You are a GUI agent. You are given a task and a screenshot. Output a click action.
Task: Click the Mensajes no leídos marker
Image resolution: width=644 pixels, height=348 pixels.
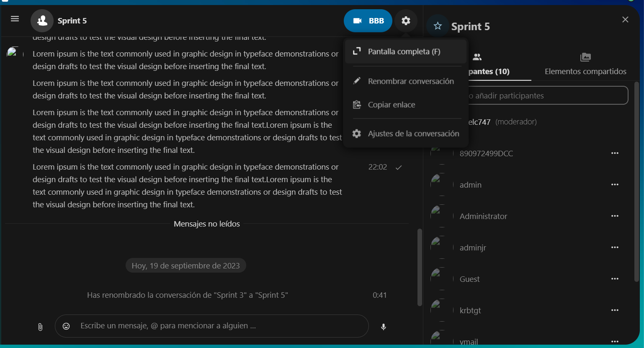coord(207,224)
